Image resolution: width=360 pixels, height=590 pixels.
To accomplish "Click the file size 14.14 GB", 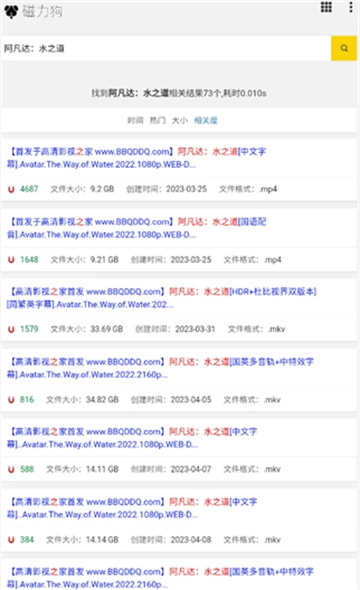I will [x=102, y=539].
